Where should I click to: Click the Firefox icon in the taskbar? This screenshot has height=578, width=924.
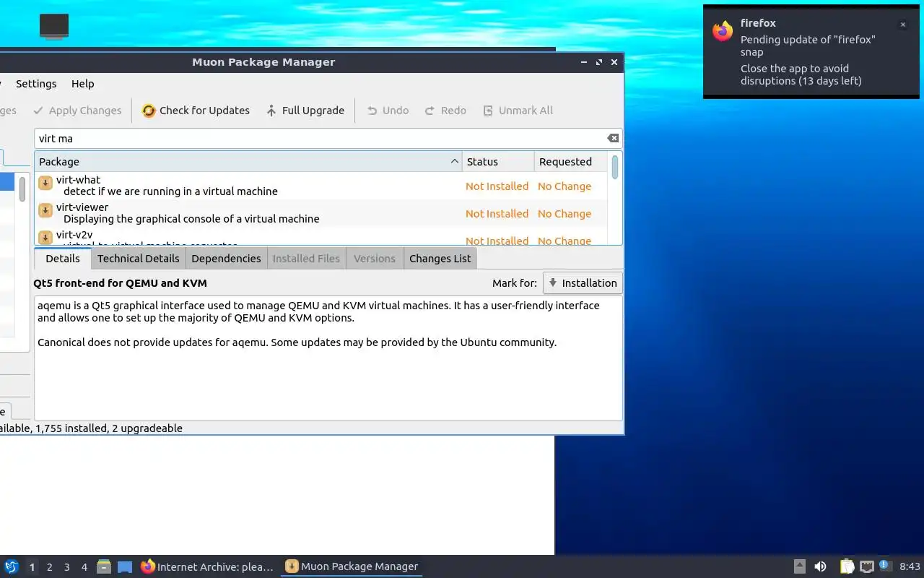[148, 566]
